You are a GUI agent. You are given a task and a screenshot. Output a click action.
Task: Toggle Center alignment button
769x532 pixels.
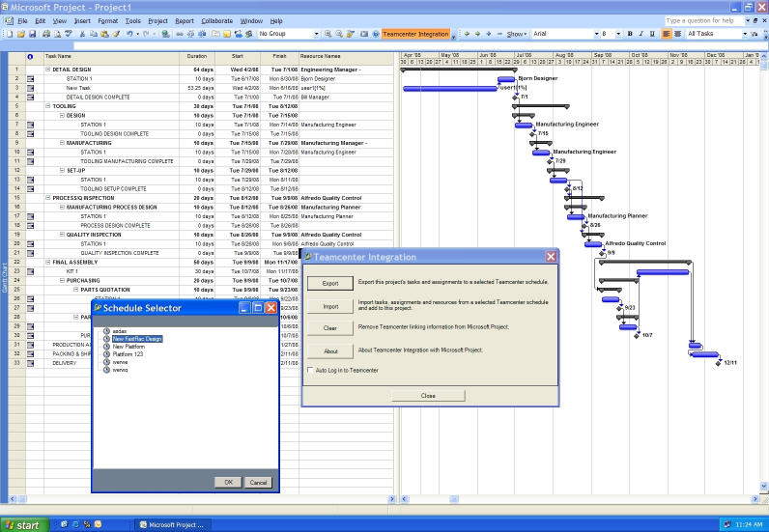tap(677, 34)
